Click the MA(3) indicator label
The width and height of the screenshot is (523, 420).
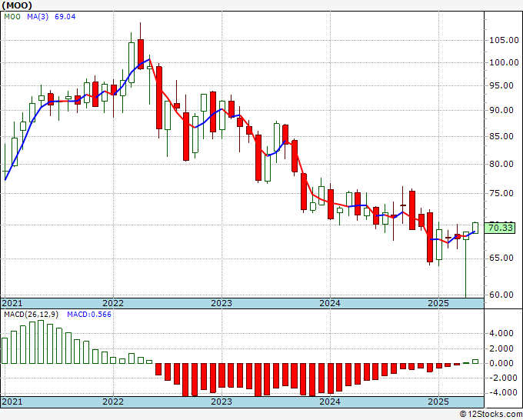pos(38,17)
